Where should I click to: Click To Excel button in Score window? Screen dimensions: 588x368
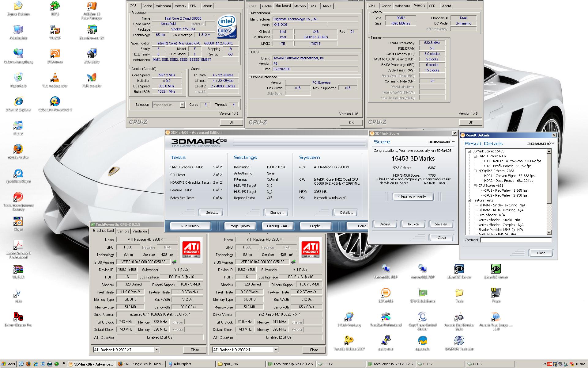pyautogui.click(x=413, y=224)
